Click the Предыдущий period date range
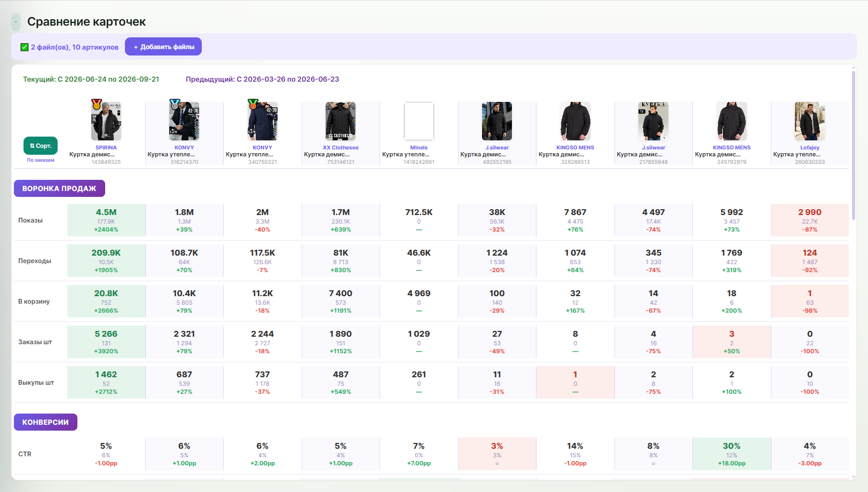This screenshot has height=492, width=868. point(262,79)
